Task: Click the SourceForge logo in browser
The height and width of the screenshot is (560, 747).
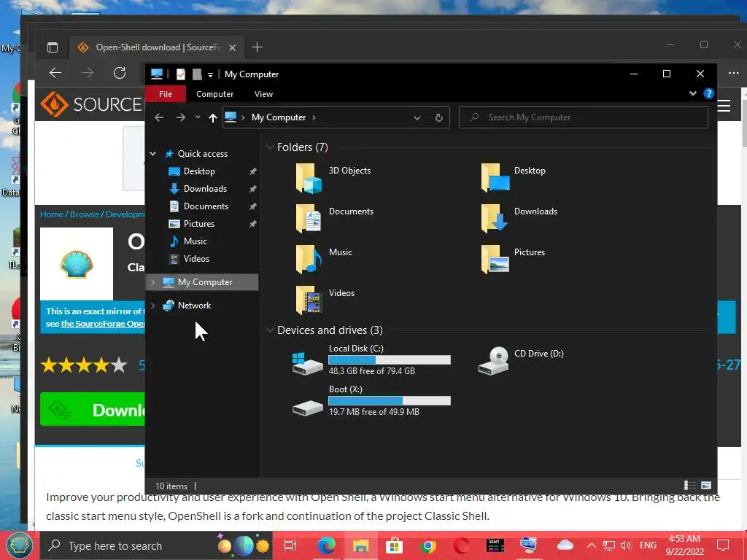Action: coord(91,104)
